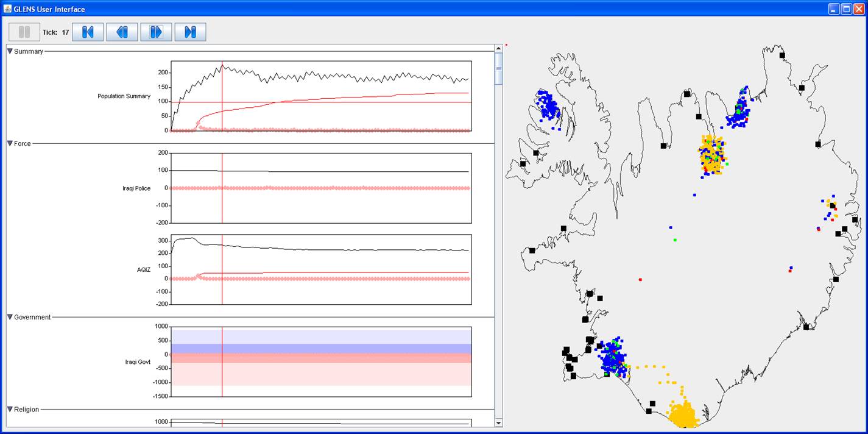This screenshot has height=434, width=868.
Task: Minimize the GLENS window
Action: pos(834,9)
